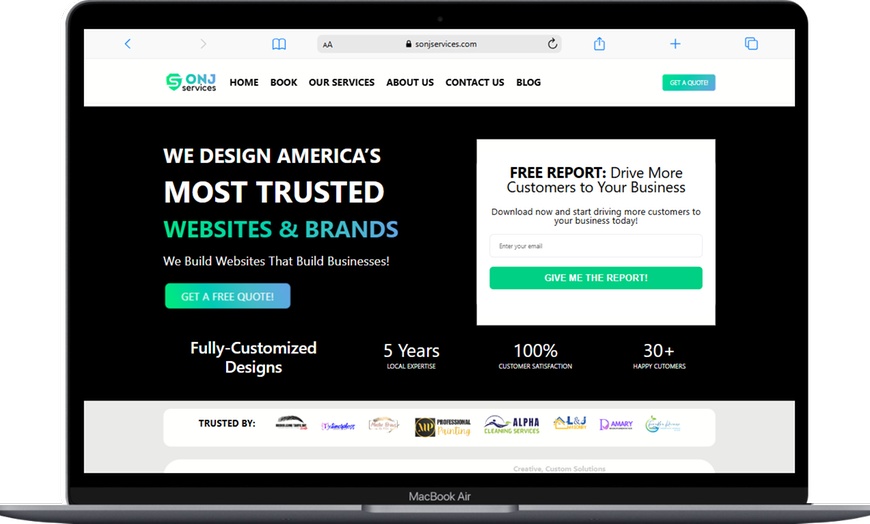Click GET A FREE QUOTE button
This screenshot has height=524, width=870.
click(227, 296)
